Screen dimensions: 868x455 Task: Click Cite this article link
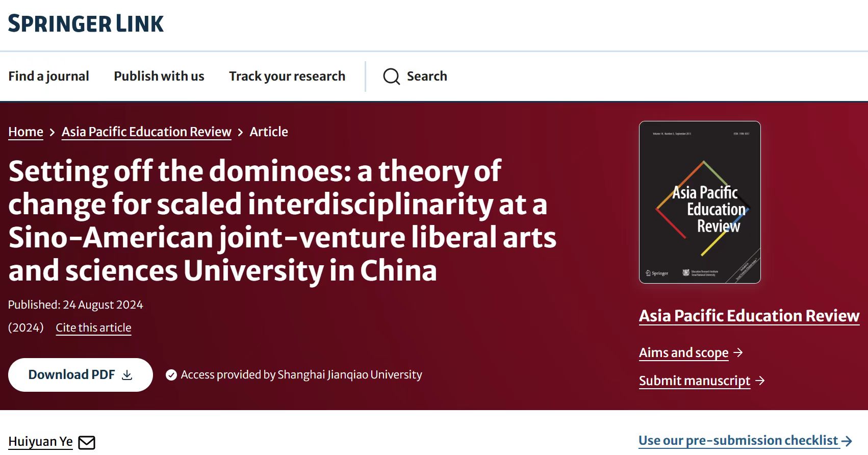93,327
